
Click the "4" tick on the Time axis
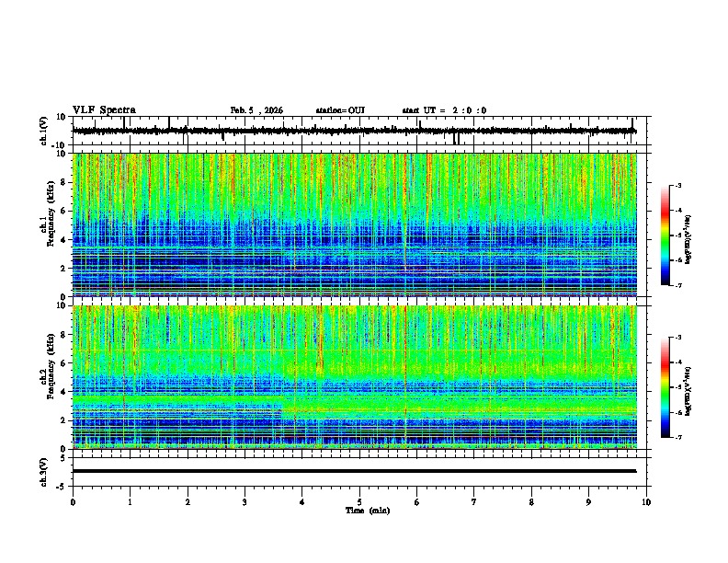[302, 502]
